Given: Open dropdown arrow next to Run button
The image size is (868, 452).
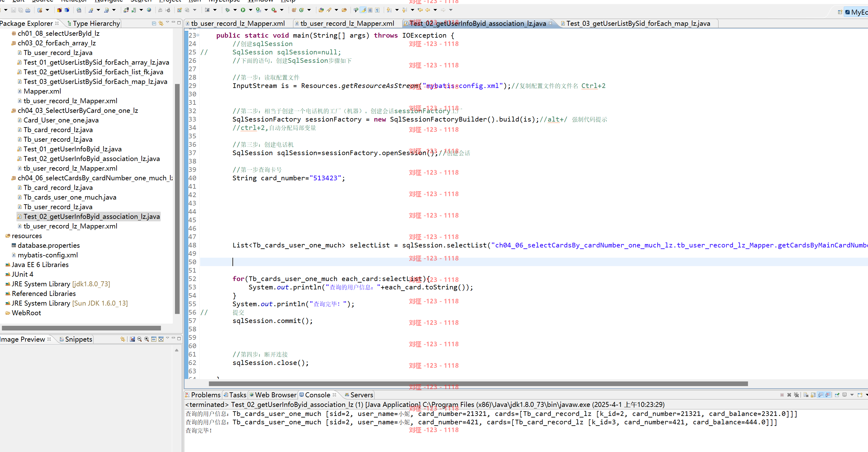Looking at the screenshot, I should click(x=251, y=10).
